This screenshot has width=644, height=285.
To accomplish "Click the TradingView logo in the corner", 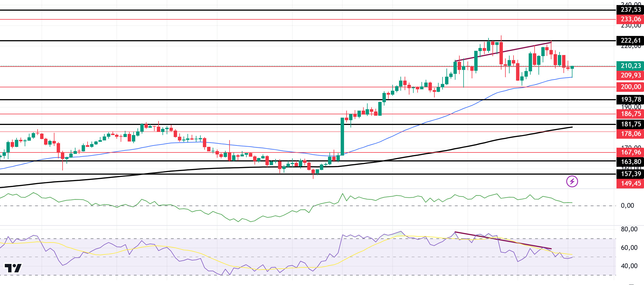I will pyautogui.click(x=13, y=268).
